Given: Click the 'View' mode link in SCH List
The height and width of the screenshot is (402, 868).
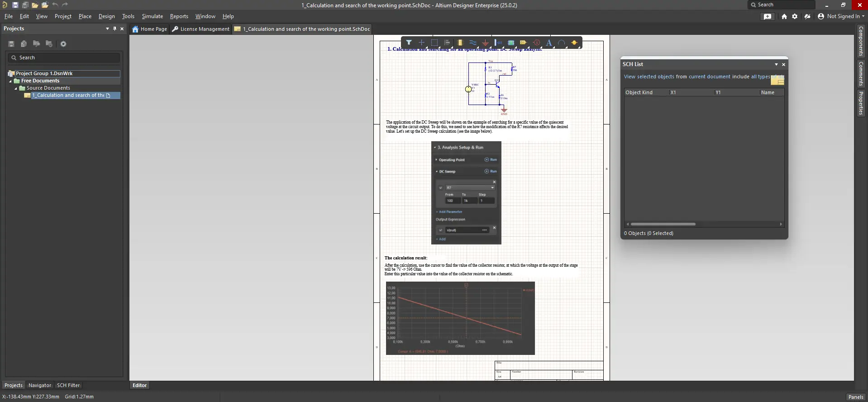Looking at the screenshot, I should click(x=630, y=77).
